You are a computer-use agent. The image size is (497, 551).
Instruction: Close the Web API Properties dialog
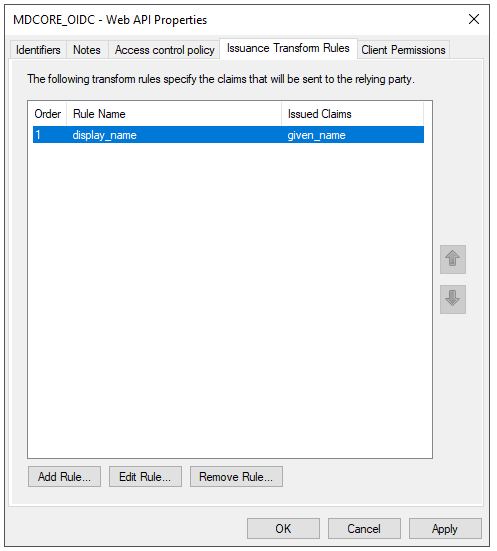click(x=474, y=19)
